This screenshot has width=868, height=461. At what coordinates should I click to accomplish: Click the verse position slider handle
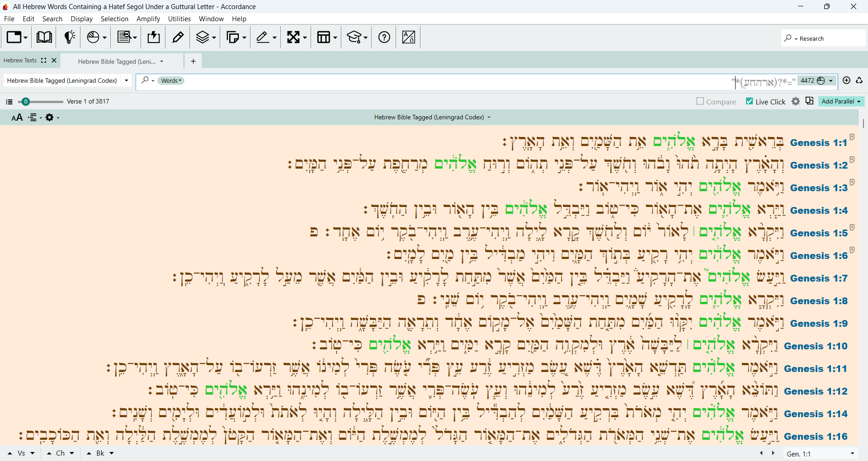[x=26, y=102]
